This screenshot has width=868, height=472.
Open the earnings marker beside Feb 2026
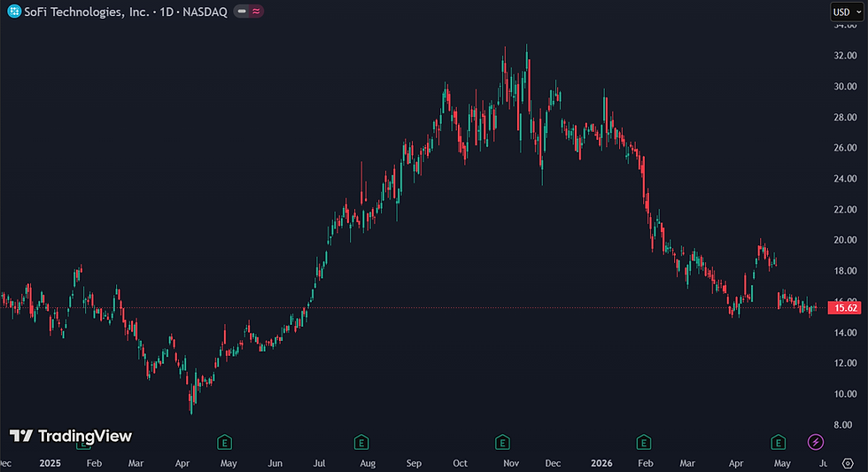643,442
